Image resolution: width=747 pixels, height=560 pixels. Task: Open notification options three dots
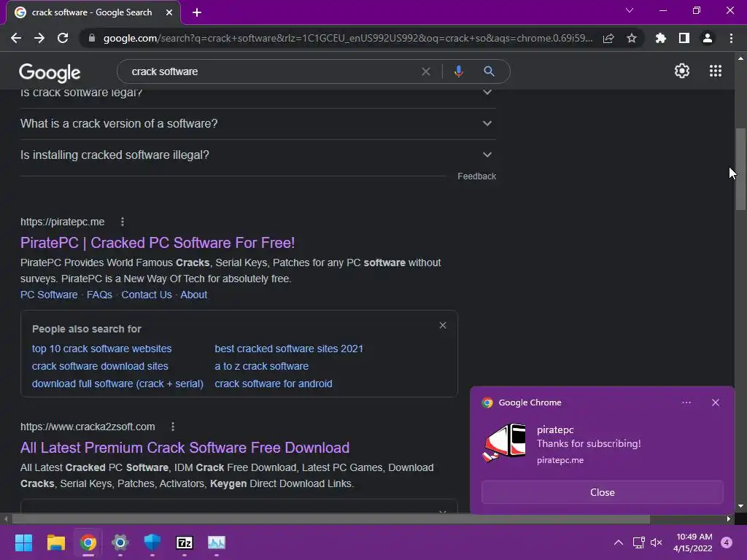(x=686, y=402)
